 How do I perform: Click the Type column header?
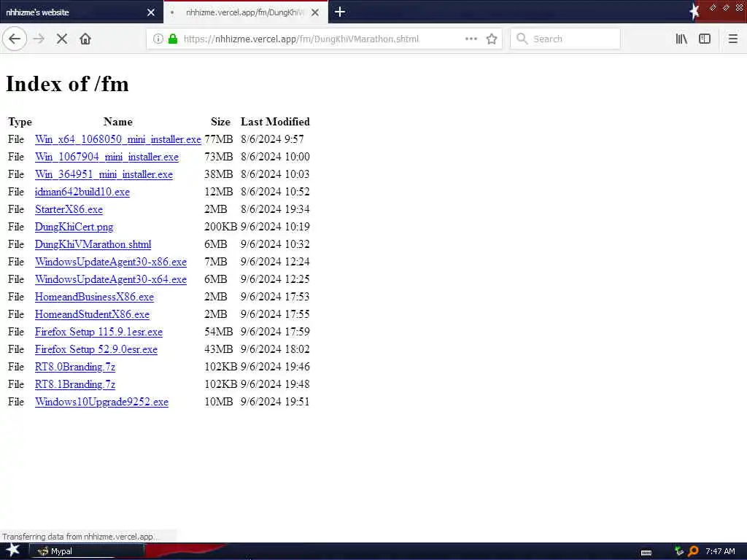click(20, 122)
